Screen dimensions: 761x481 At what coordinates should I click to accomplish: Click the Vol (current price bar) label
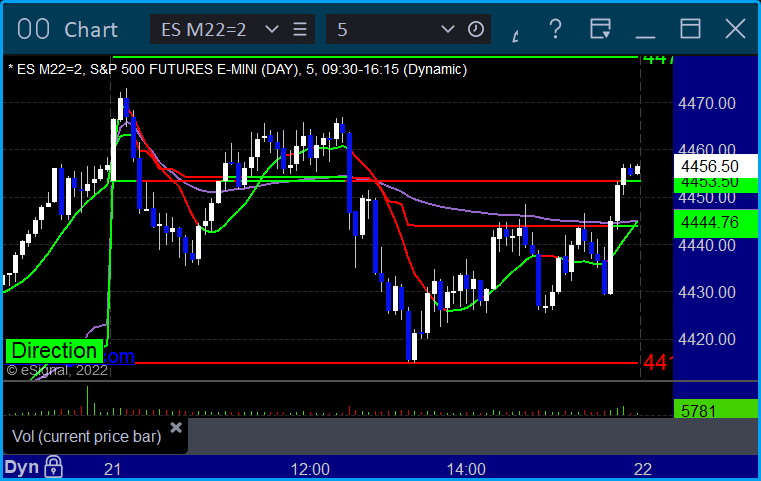pyautogui.click(x=86, y=436)
